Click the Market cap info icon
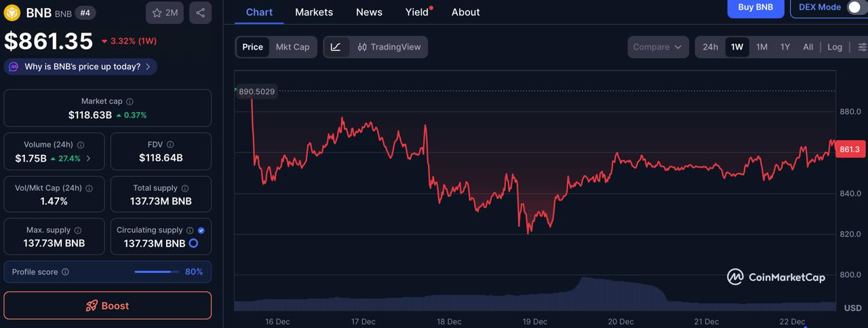 130,101
